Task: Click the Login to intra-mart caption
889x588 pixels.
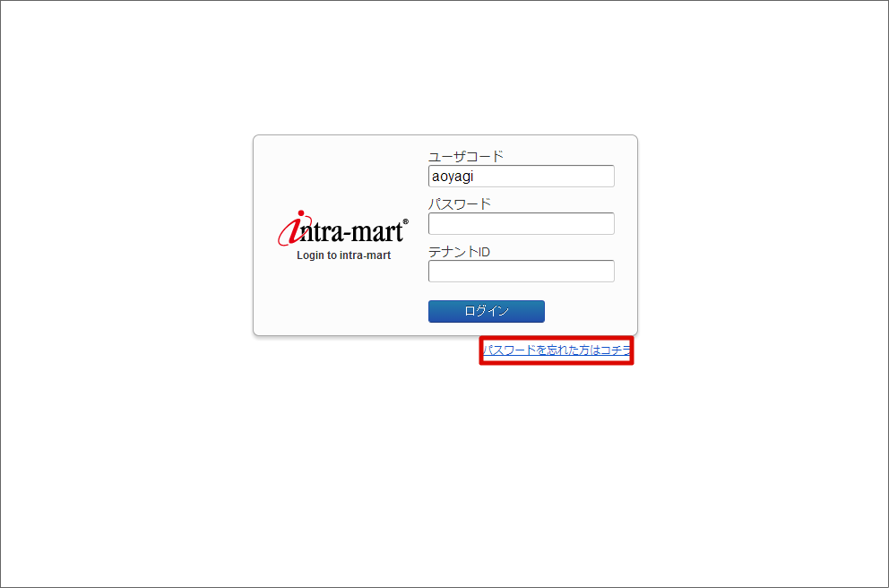Action: 343,255
